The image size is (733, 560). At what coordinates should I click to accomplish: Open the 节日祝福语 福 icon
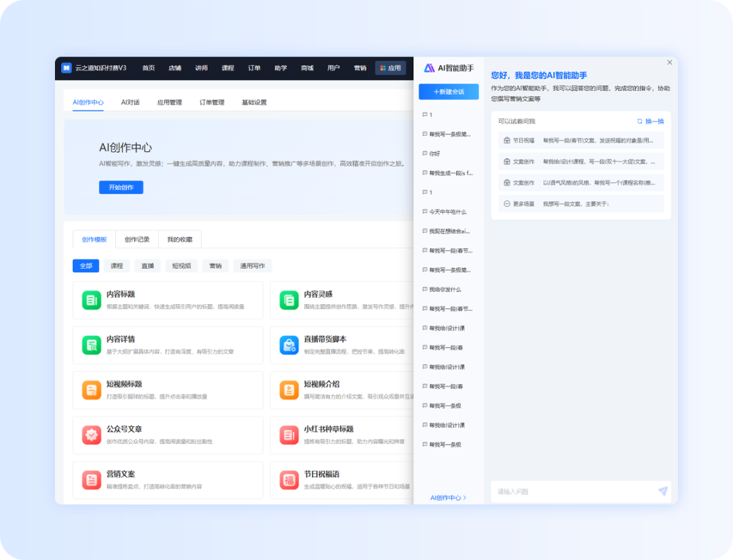289,480
